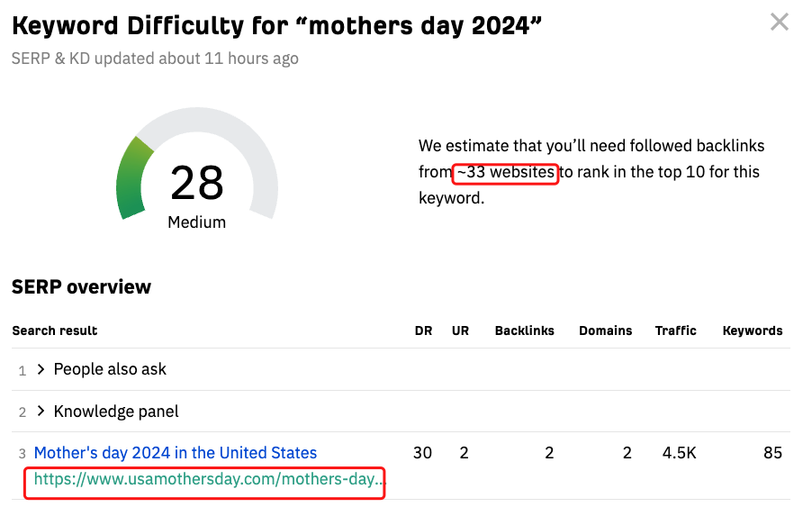This screenshot has width=812, height=507.
Task: Open Mother's day 2024 in the United States result
Action: [176, 453]
